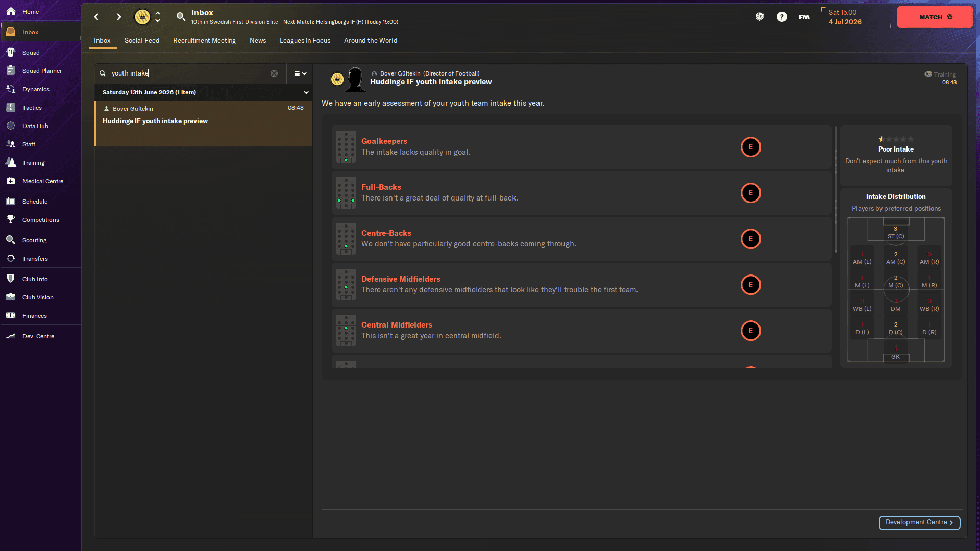Click the date Sat 15:00 4 Jul 2026
The height and width of the screenshot is (551, 980).
coord(845,17)
